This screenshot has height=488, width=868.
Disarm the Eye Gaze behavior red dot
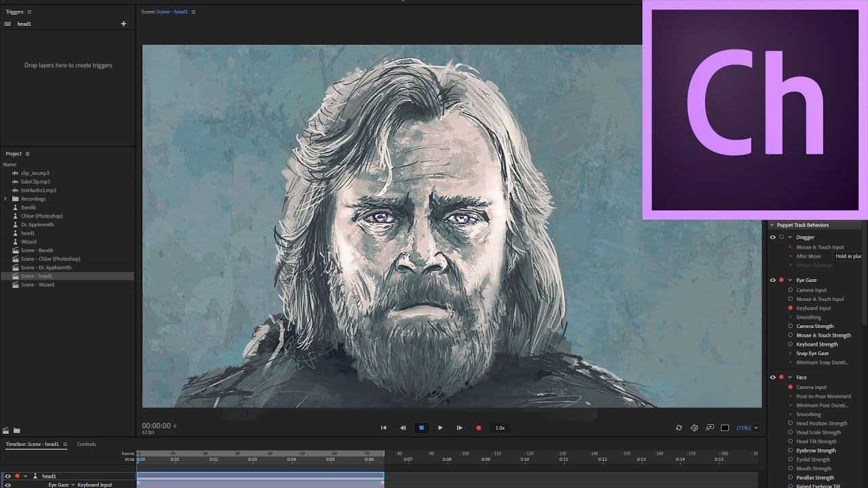(781, 280)
